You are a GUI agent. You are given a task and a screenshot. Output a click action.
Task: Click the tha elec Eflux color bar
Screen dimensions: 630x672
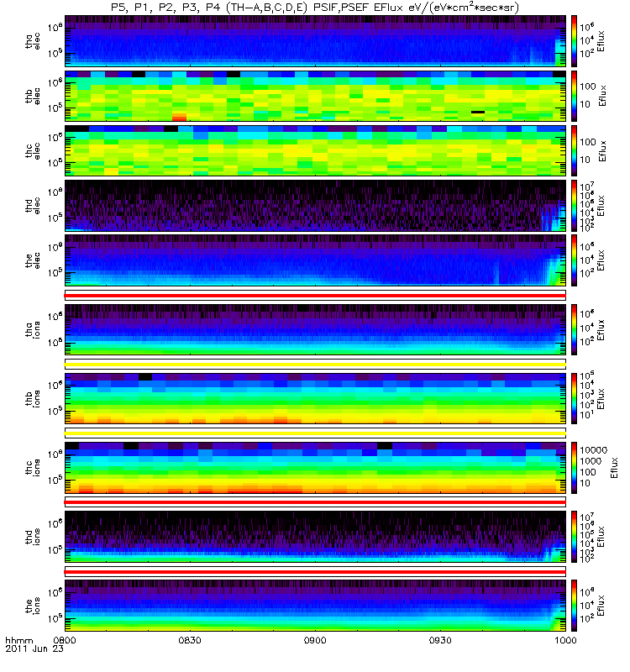point(574,41)
